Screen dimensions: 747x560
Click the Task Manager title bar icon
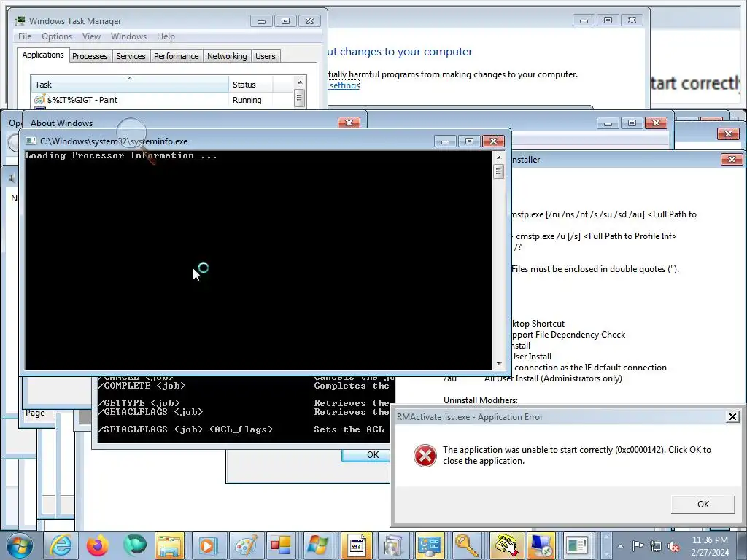click(x=20, y=20)
